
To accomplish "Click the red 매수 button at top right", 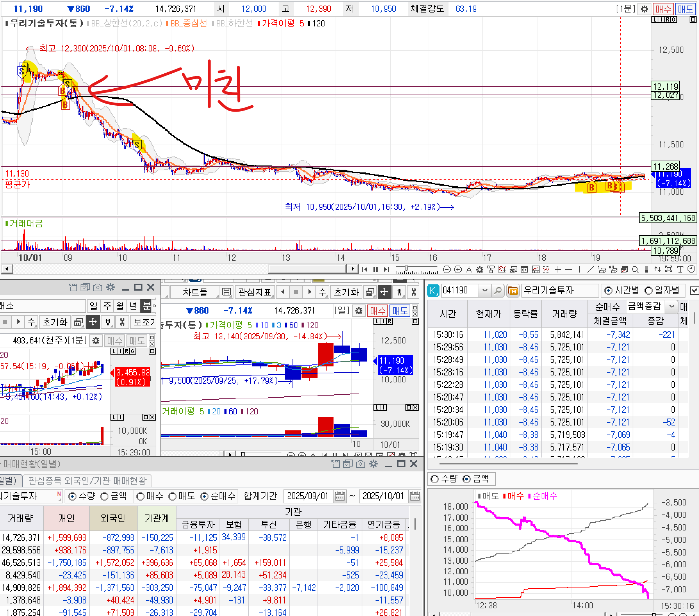I will (x=663, y=9).
